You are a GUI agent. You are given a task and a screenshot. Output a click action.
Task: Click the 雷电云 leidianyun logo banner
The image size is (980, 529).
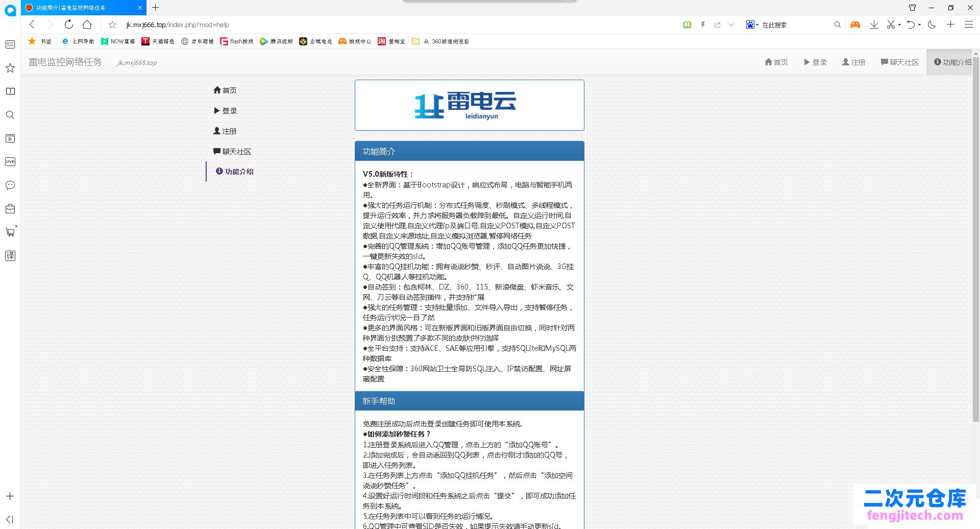[470, 105]
